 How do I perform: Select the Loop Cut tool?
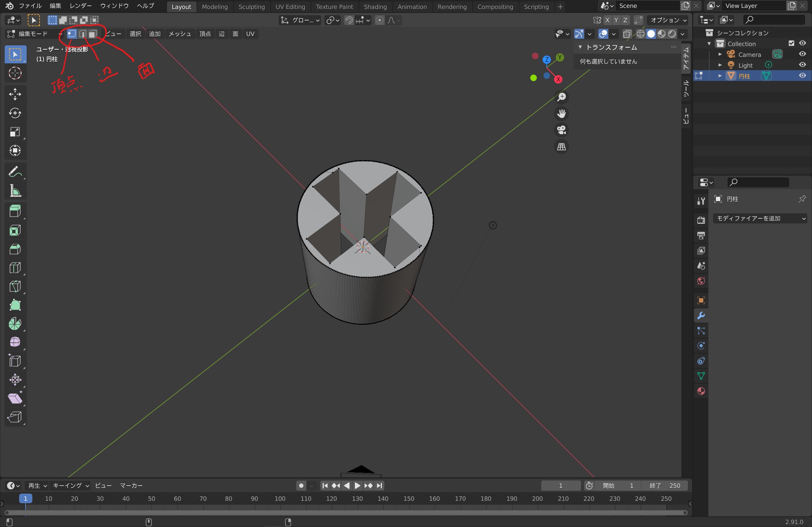point(15,268)
